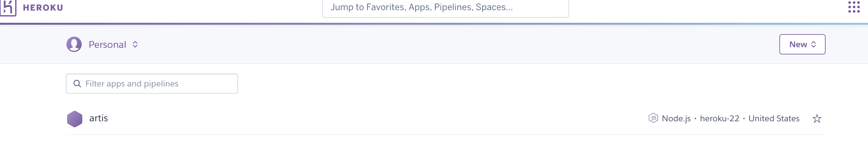Focus the Jump to Favorites search box
The width and height of the screenshot is (868, 164).
click(x=445, y=7)
